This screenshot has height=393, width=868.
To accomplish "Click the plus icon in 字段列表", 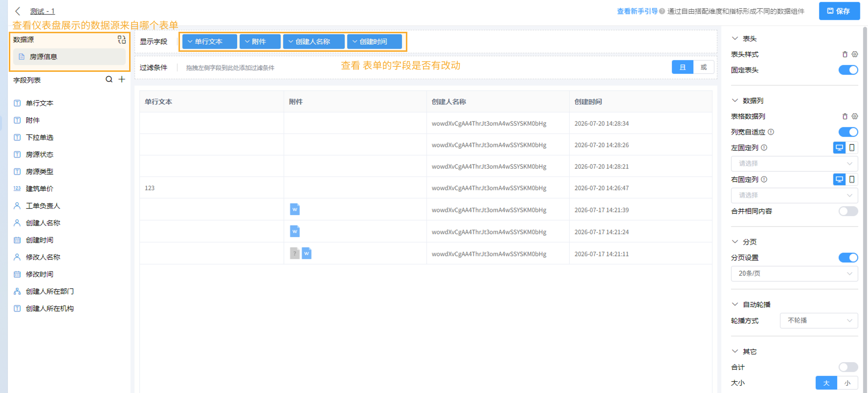I will (122, 79).
